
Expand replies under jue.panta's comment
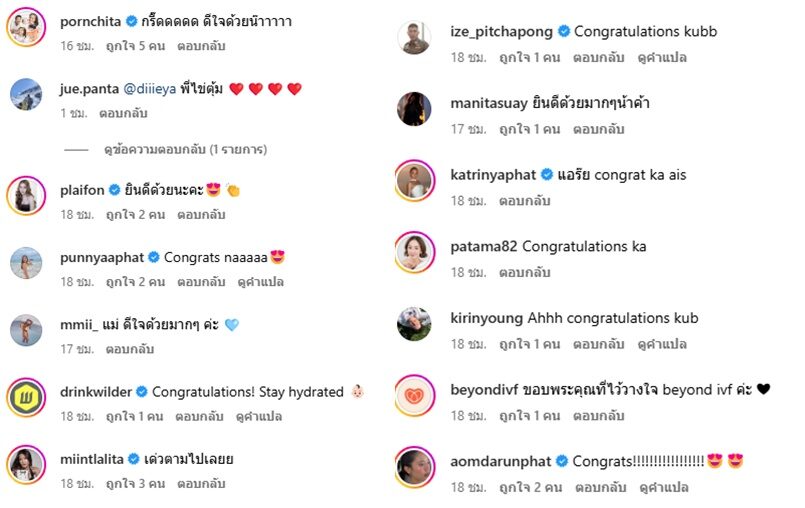coord(185,149)
